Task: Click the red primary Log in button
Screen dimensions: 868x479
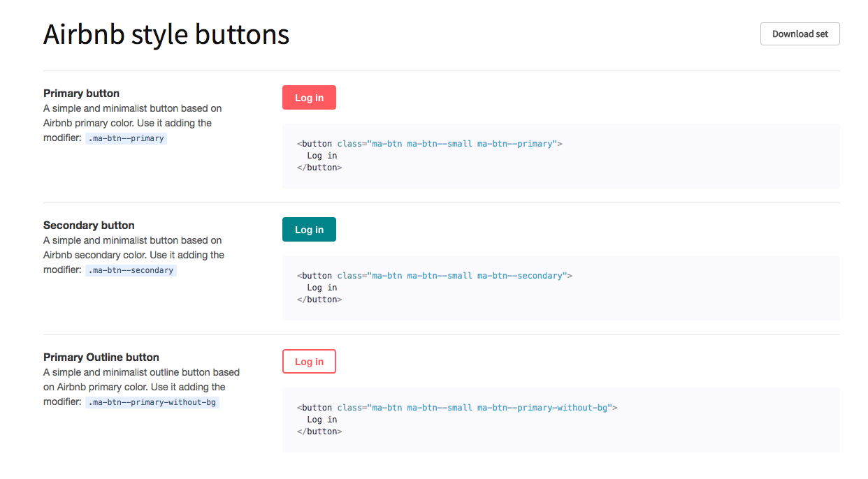Action: [309, 98]
